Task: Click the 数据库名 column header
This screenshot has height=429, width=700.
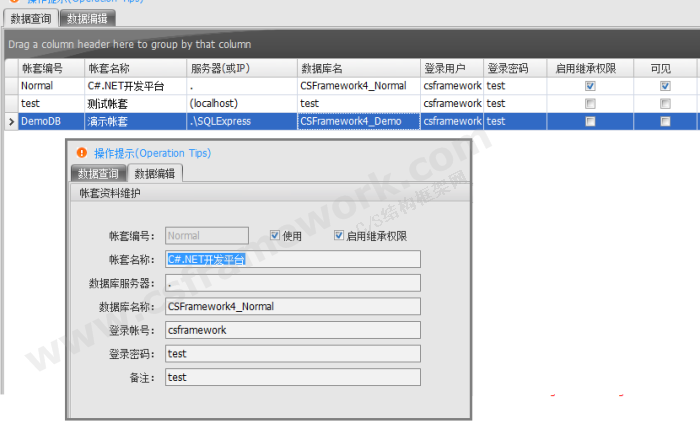Action: click(322, 68)
